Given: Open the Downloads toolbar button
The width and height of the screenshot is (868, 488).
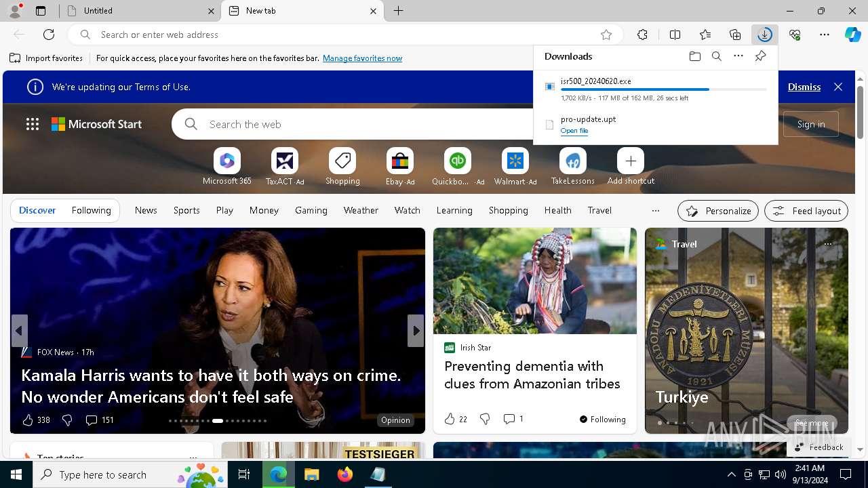Looking at the screenshot, I should (x=764, y=35).
